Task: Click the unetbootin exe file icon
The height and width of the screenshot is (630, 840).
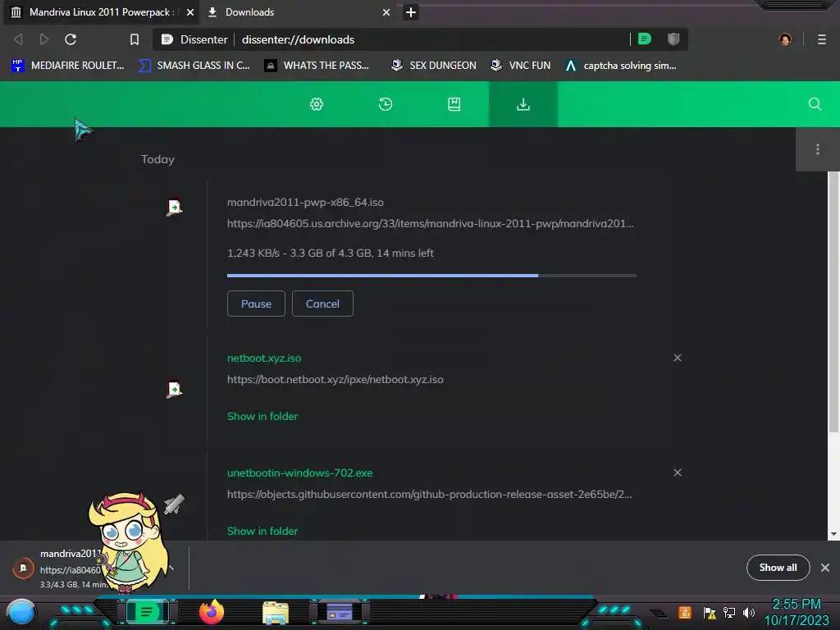Action: point(174,504)
